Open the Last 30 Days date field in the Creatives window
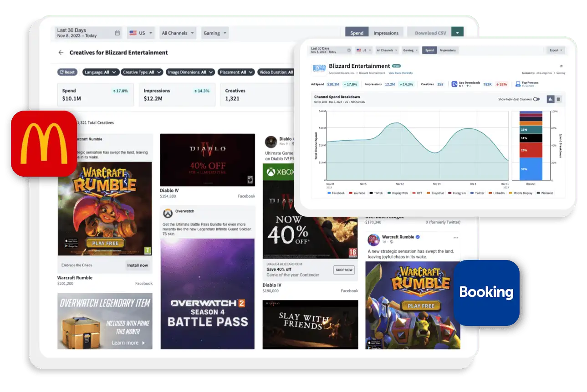The width and height of the screenshot is (587, 392). tap(89, 33)
